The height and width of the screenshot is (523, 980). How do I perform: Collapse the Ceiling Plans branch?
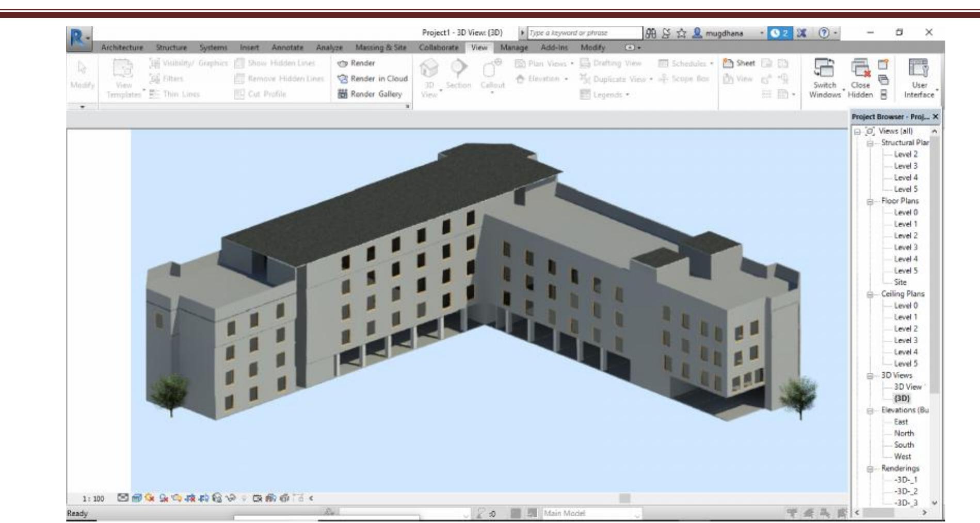click(870, 294)
